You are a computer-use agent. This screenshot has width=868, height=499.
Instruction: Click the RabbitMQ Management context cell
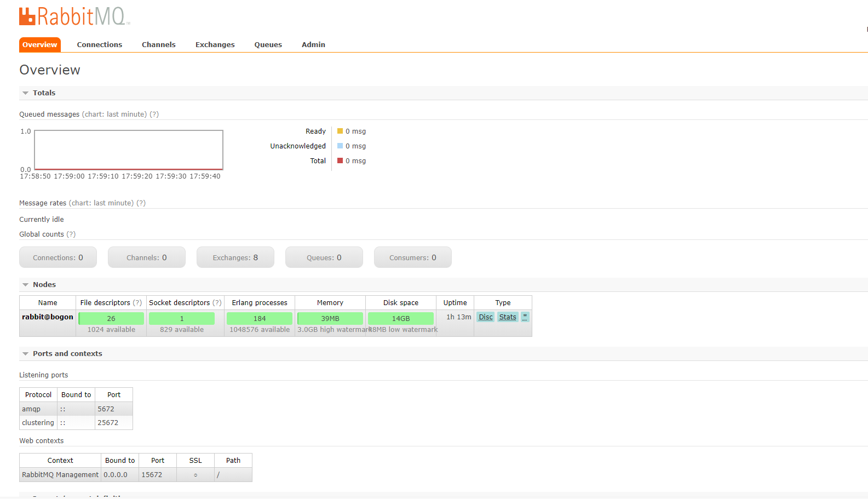(x=60, y=475)
